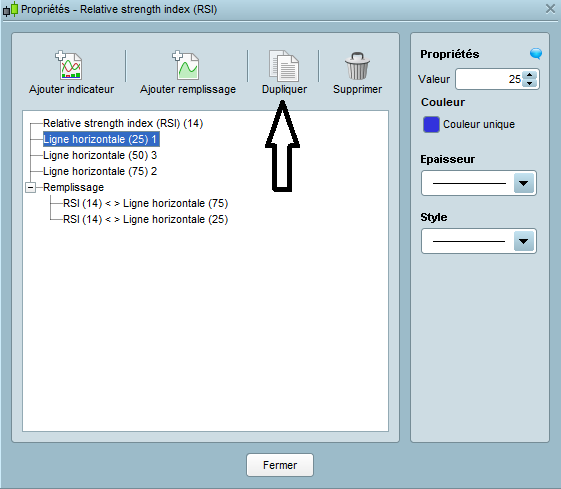Open the Epaisseur dropdown

tap(523, 183)
